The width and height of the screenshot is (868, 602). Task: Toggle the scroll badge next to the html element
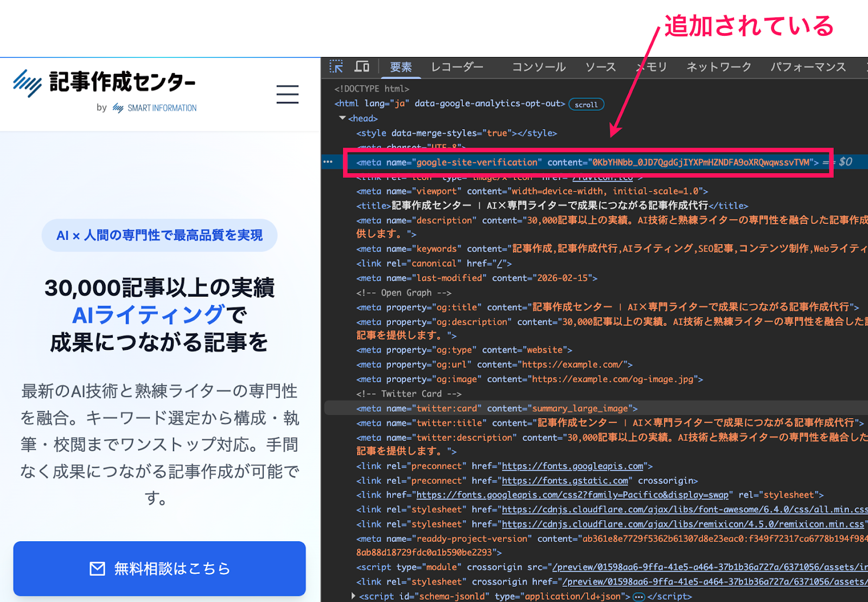[586, 104]
